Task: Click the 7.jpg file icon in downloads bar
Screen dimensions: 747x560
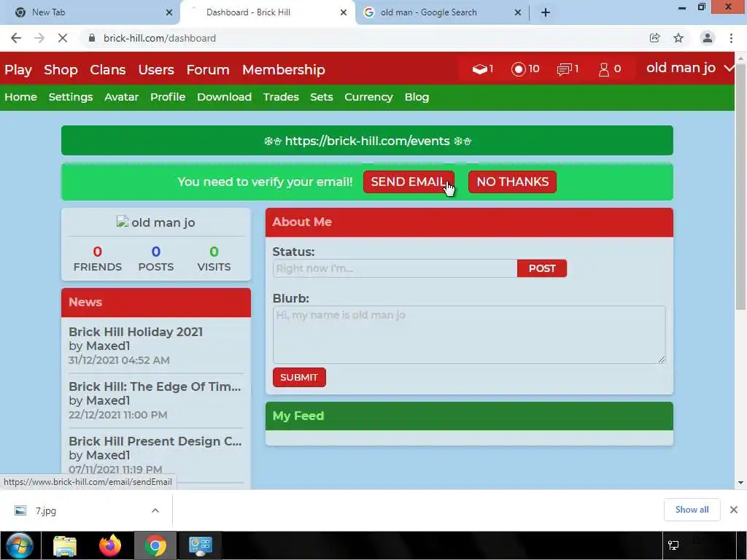Action: point(20,510)
